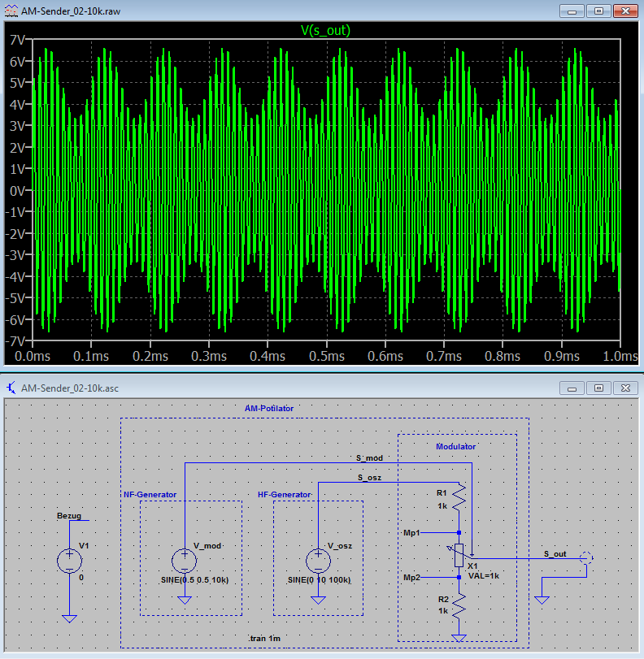This screenshot has width=644, height=659.
Task: Click the V(s_out) trace label
Action: tap(325, 31)
